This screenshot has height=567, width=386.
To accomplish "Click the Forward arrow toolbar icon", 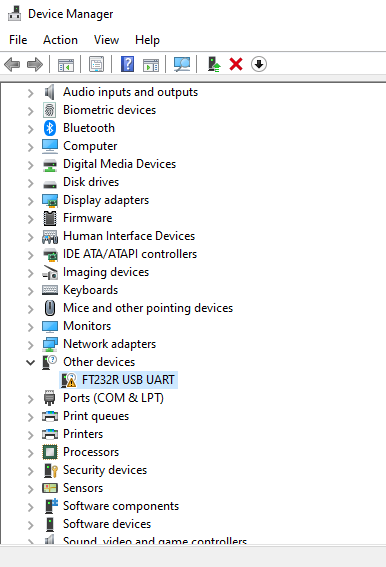I will 35,64.
